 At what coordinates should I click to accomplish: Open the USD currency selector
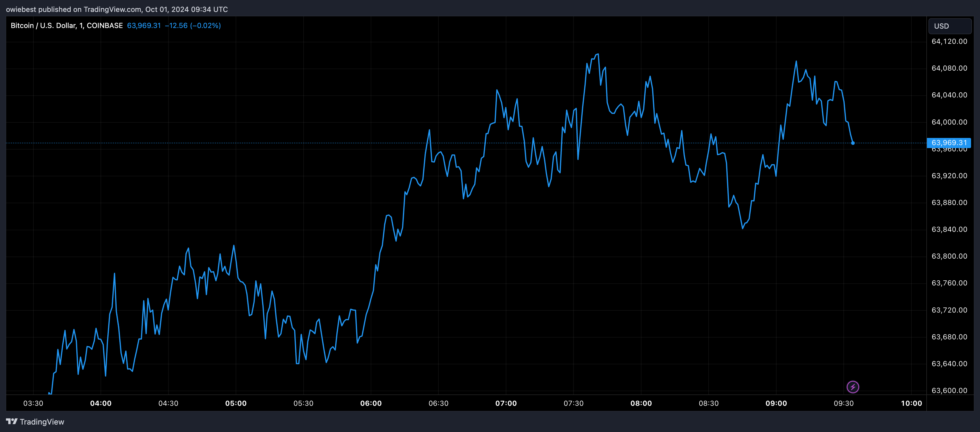(x=950, y=26)
